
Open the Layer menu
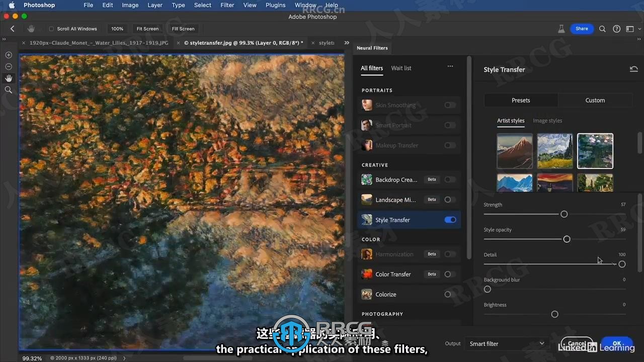[155, 5]
